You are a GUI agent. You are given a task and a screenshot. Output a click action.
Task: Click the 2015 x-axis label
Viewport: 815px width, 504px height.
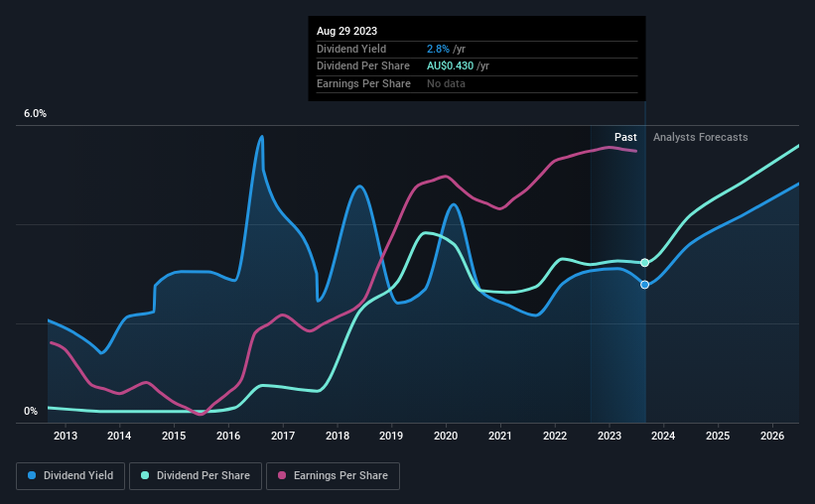(174, 436)
